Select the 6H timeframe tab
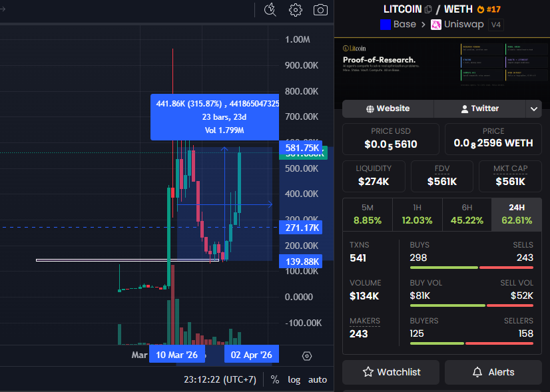This screenshot has width=550, height=392. [467, 214]
